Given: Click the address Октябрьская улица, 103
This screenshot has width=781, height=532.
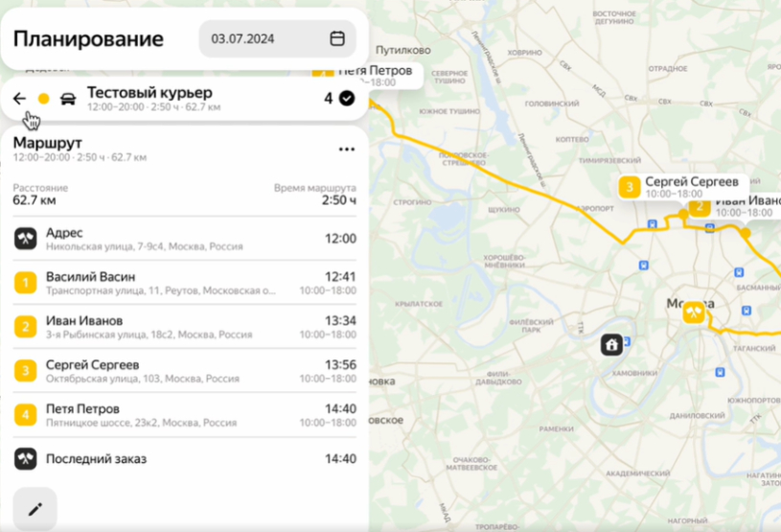Looking at the screenshot, I should click(x=143, y=379).
